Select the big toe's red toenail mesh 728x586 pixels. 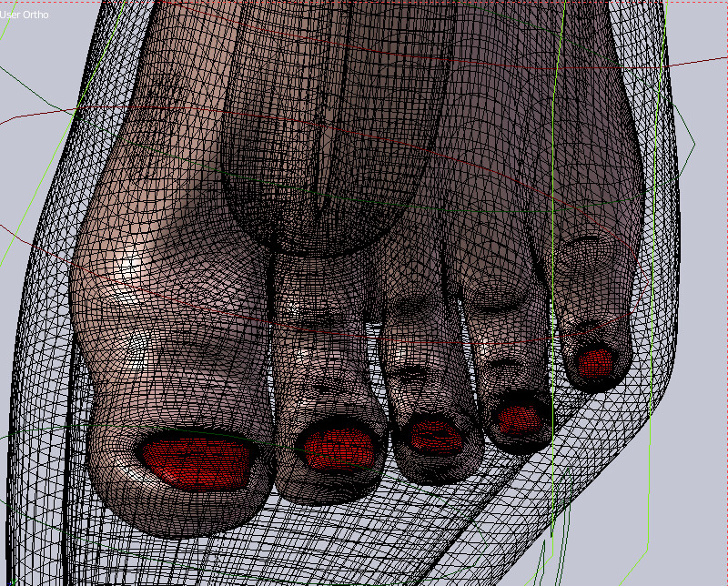[197, 463]
